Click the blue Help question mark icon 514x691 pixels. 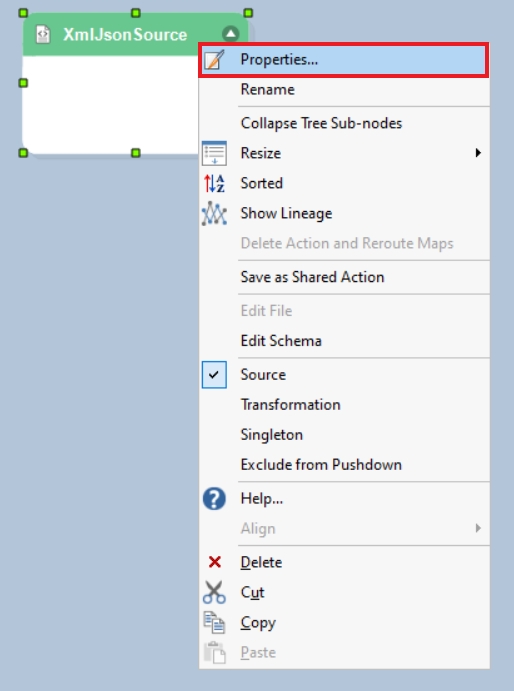pos(214,499)
